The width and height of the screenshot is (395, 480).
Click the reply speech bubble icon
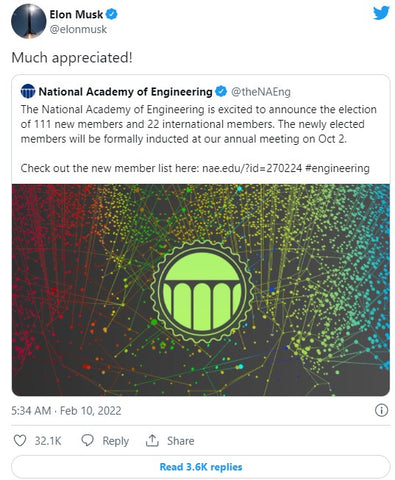pyautogui.click(x=88, y=440)
